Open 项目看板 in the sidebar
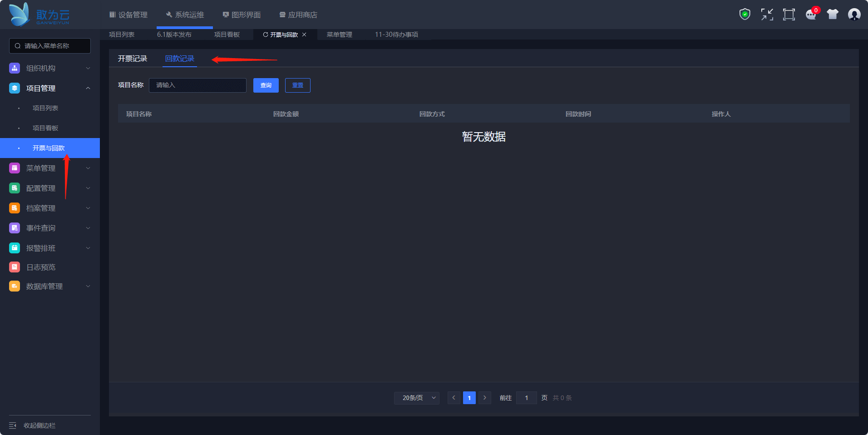This screenshot has width=868, height=435. 45,128
